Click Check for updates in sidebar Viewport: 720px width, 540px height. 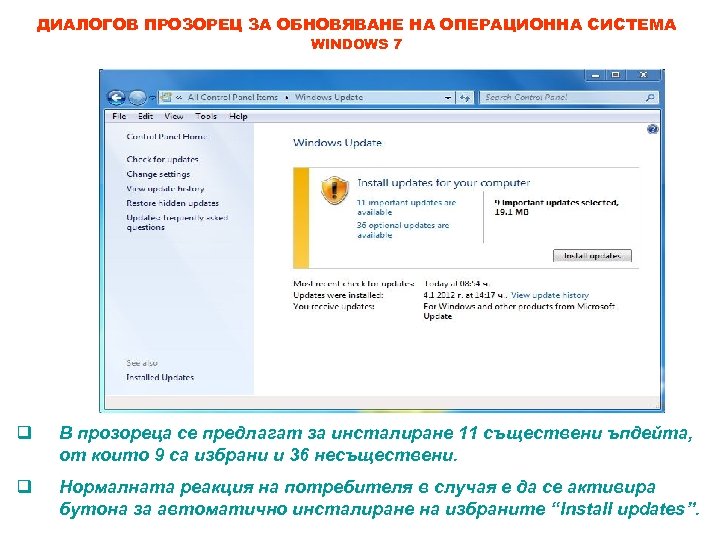[x=162, y=159]
